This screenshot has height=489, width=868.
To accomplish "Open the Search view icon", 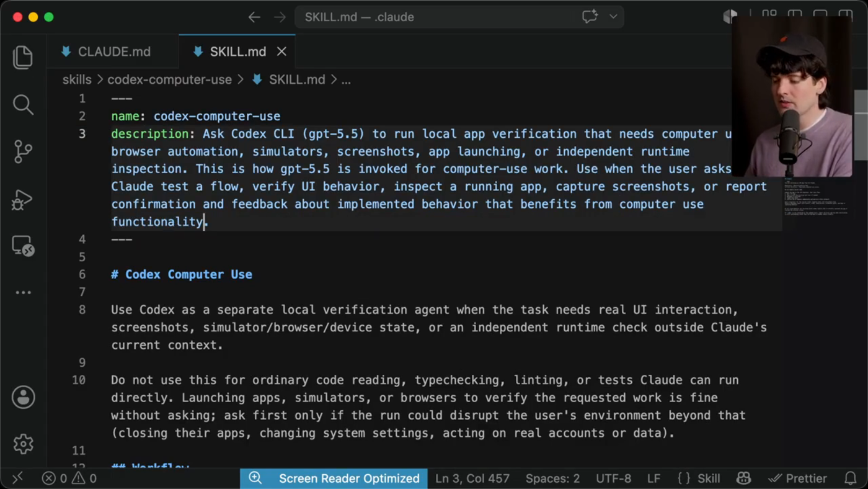I will 23,104.
